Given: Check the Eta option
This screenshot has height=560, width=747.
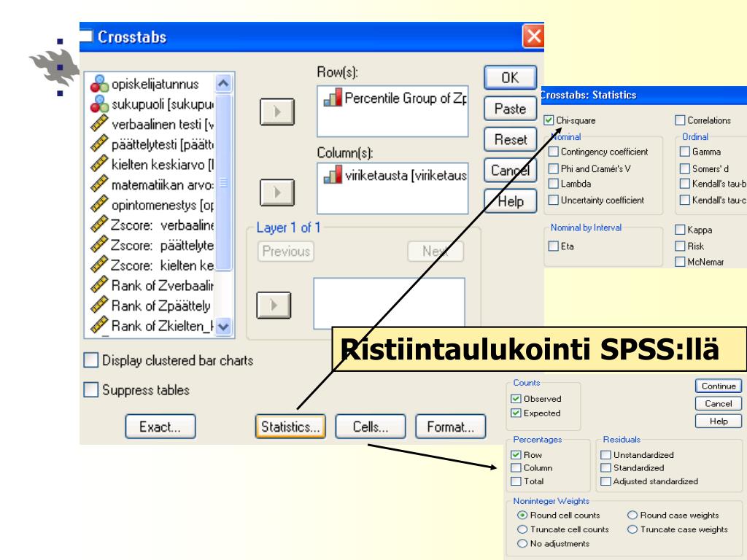Looking at the screenshot, I should pos(554,246).
